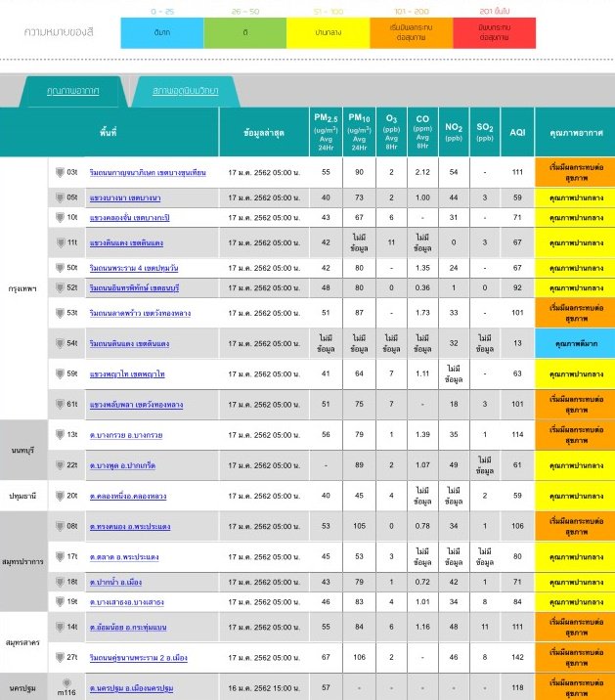This screenshot has height=700, width=615.
Task: Click the CO value 2.12 for 03t
Action: pyautogui.click(x=422, y=172)
